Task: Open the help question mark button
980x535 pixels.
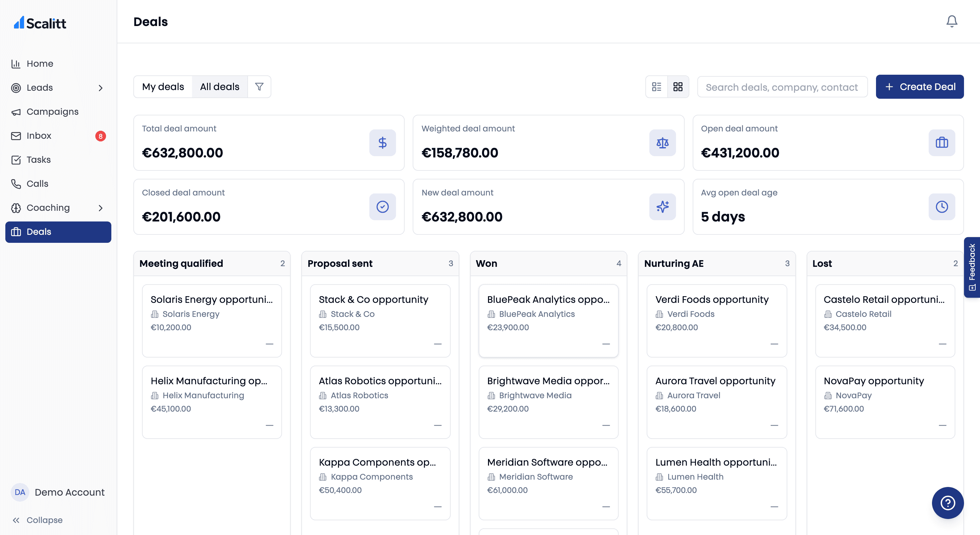Action: click(x=948, y=503)
